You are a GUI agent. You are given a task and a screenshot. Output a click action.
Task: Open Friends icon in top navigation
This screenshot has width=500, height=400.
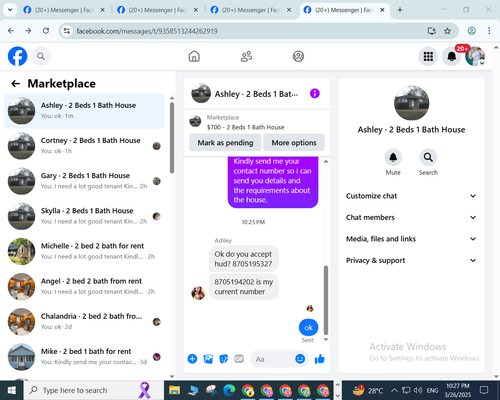246,56
